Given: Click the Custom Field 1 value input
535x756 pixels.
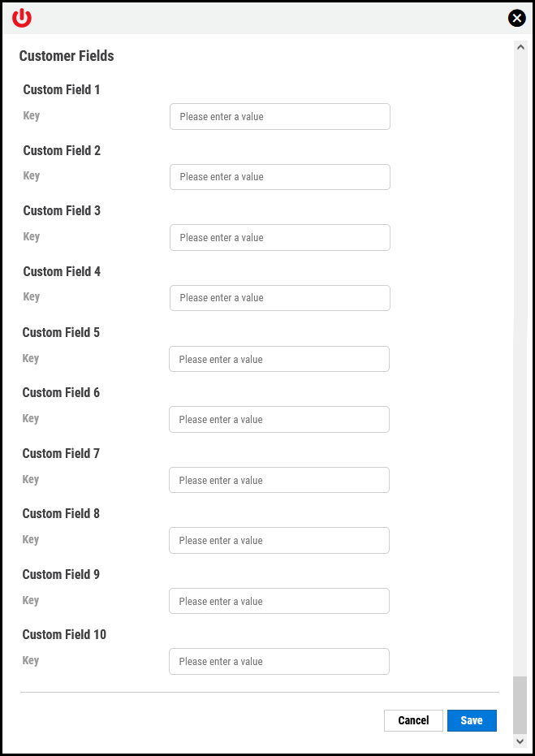Looking at the screenshot, I should (279, 116).
